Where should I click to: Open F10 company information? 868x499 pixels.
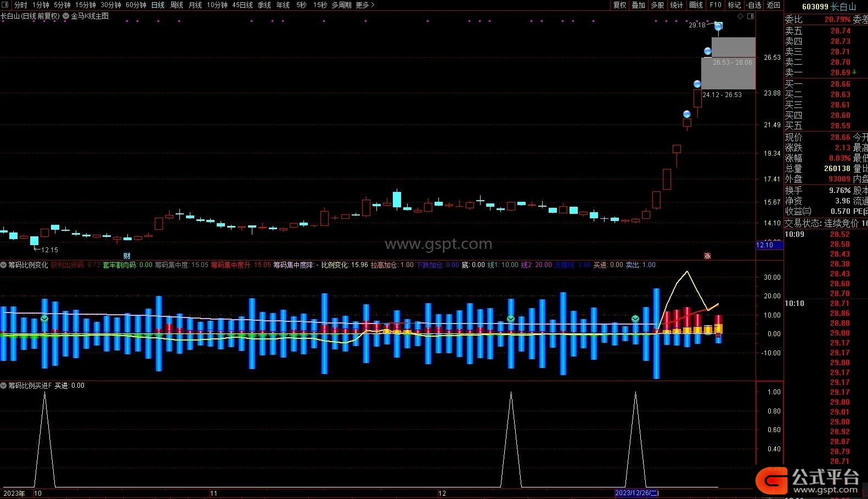[x=715, y=5]
